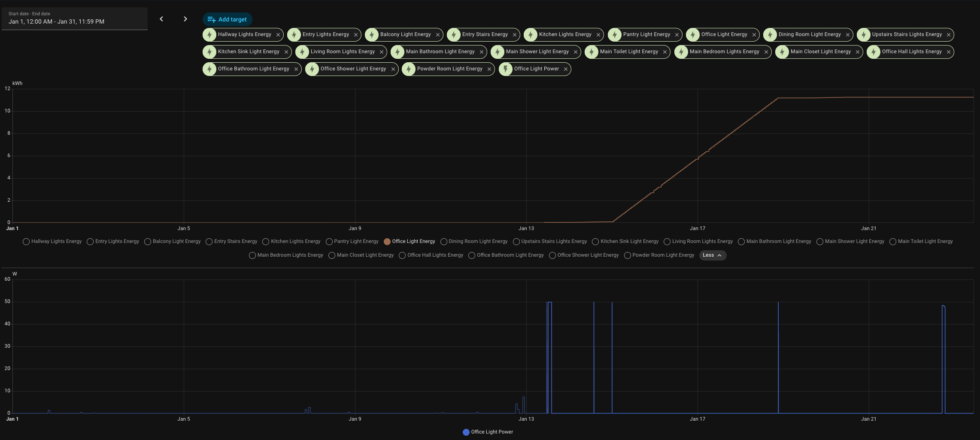Enable Powder Room Light Energy legend series
Viewport: 980px width, 440px height.
click(x=659, y=255)
